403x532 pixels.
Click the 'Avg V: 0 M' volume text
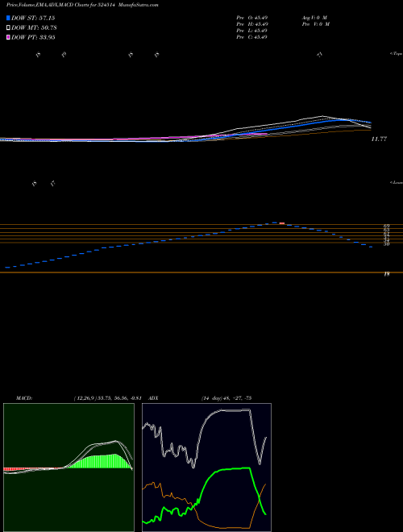click(x=314, y=18)
